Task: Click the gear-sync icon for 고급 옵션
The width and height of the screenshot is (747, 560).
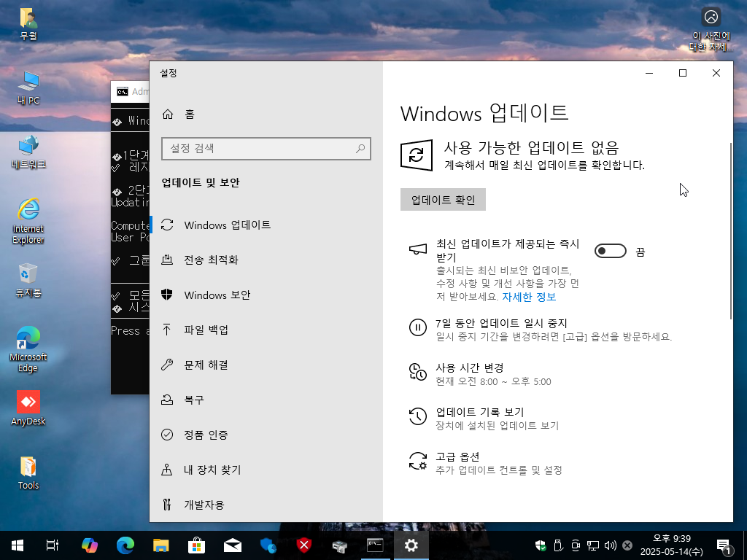Action: click(418, 461)
